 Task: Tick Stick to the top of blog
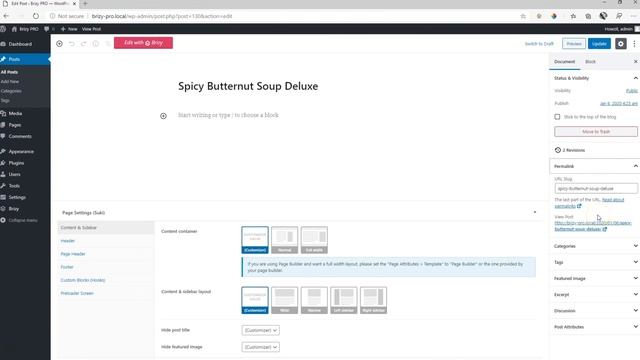[557, 117]
